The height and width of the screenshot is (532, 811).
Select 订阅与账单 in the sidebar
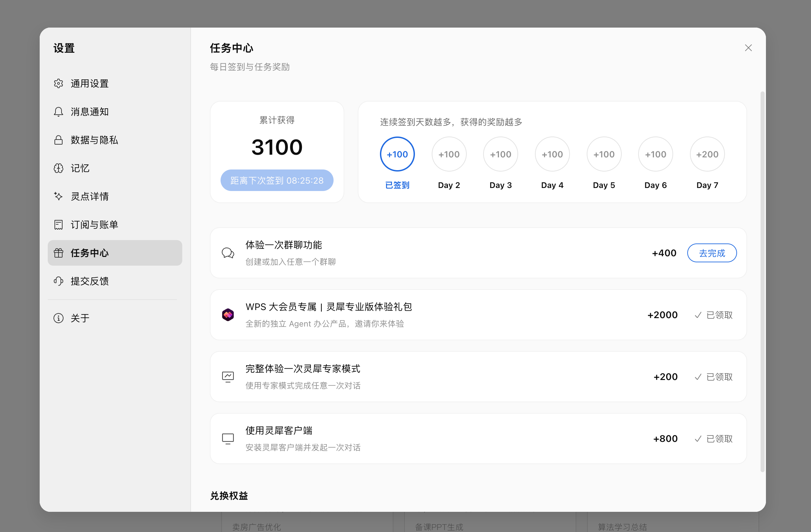115,225
